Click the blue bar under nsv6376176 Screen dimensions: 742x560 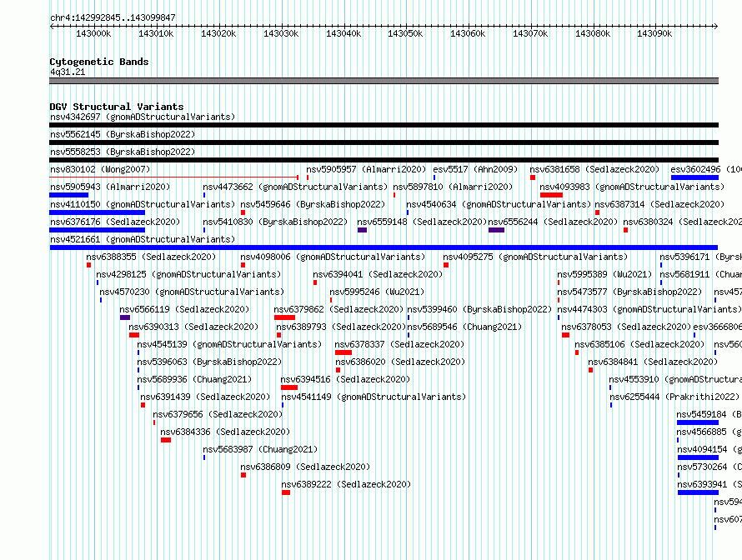(x=97, y=230)
